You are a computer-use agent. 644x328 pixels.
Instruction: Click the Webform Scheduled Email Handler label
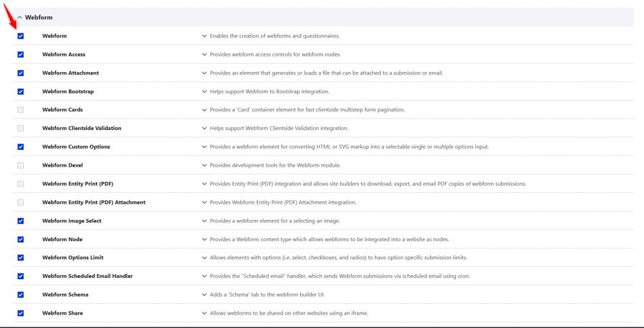(87, 276)
